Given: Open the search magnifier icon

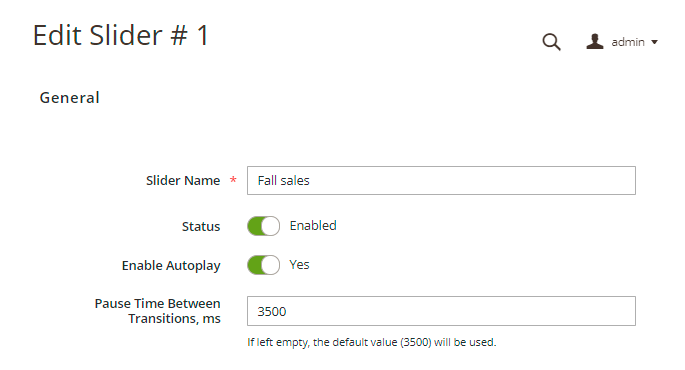Looking at the screenshot, I should (551, 42).
